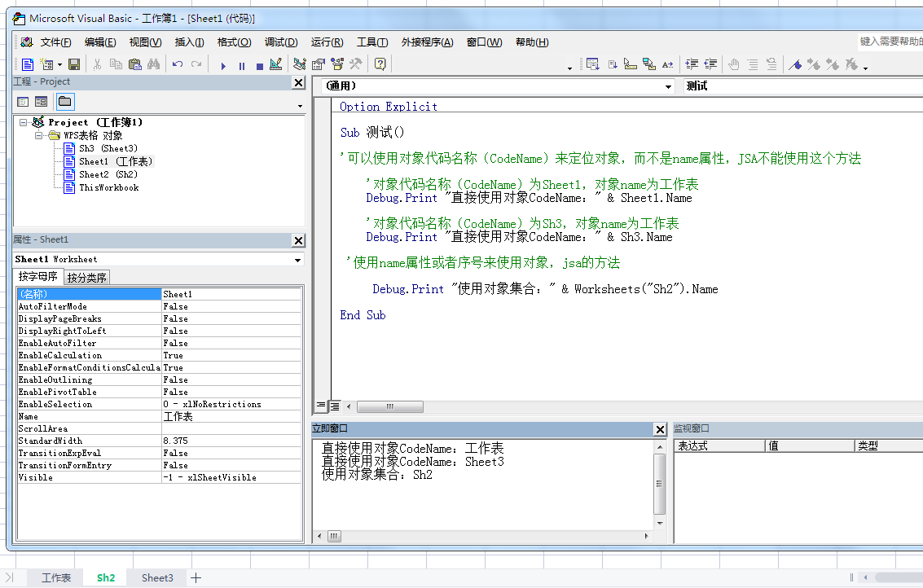Close the 立即窗口 immediate window
The height and width of the screenshot is (588, 923).
pyautogui.click(x=660, y=430)
